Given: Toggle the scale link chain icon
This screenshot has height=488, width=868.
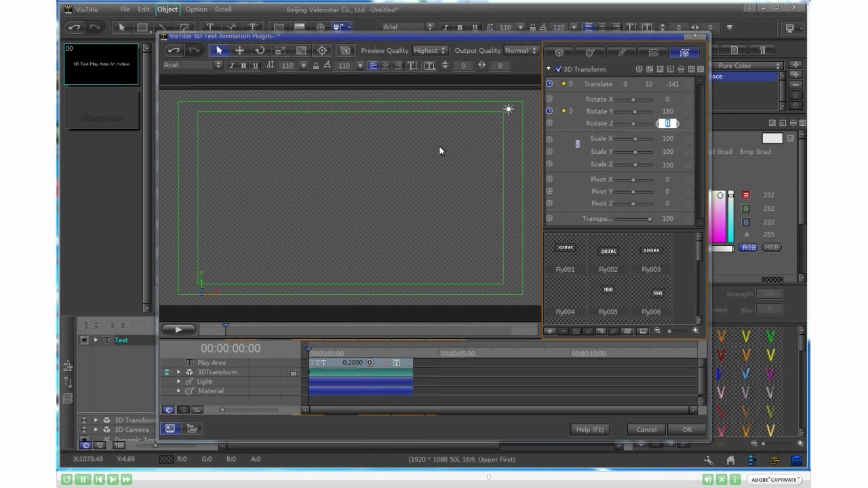Looking at the screenshot, I should [577, 144].
